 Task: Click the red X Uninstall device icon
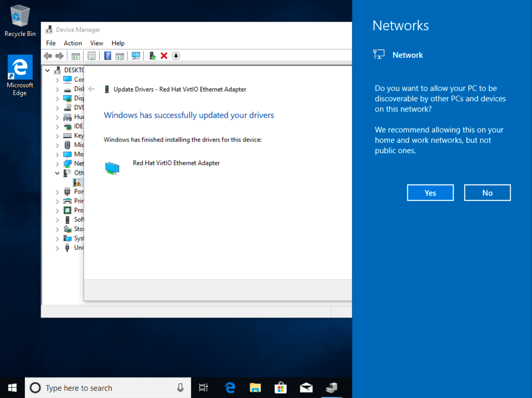[x=164, y=56]
